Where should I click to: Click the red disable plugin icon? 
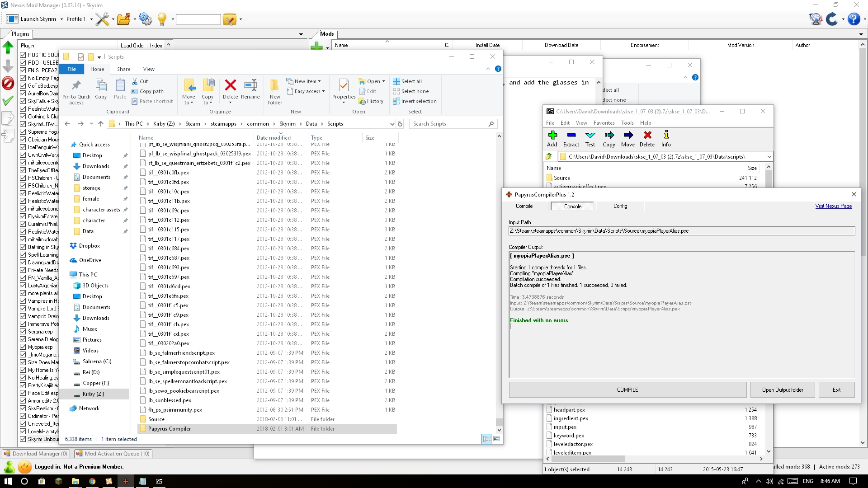coord(8,83)
